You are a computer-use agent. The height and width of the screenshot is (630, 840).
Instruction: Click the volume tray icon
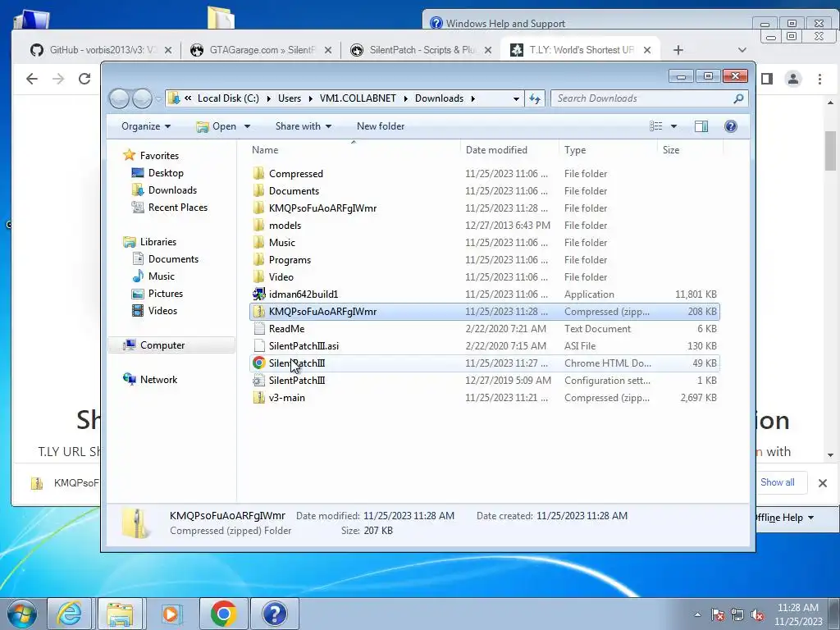[x=757, y=615]
